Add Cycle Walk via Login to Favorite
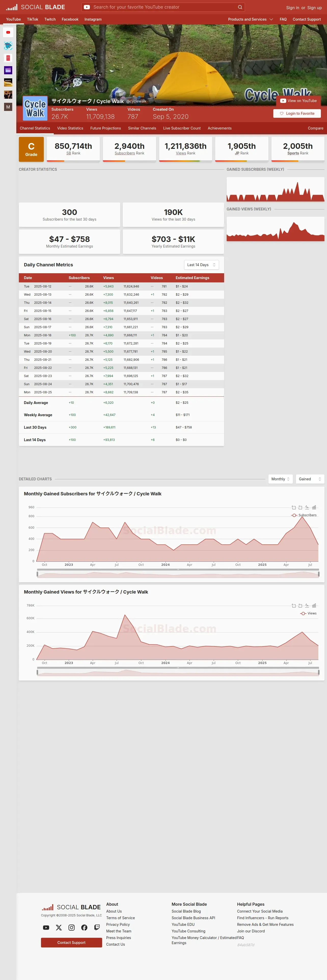The height and width of the screenshot is (980, 327). (297, 113)
